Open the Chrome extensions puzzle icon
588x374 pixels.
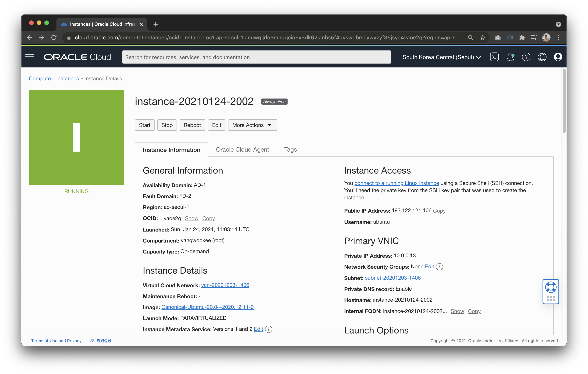pyautogui.click(x=522, y=37)
